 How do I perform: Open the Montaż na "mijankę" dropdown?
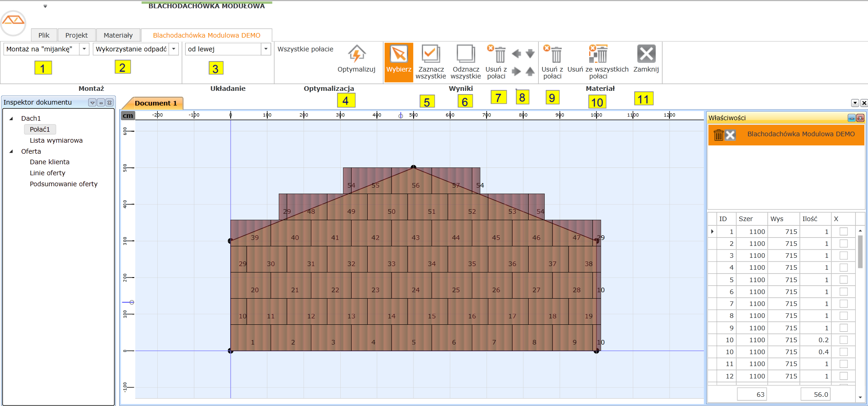pyautogui.click(x=84, y=49)
